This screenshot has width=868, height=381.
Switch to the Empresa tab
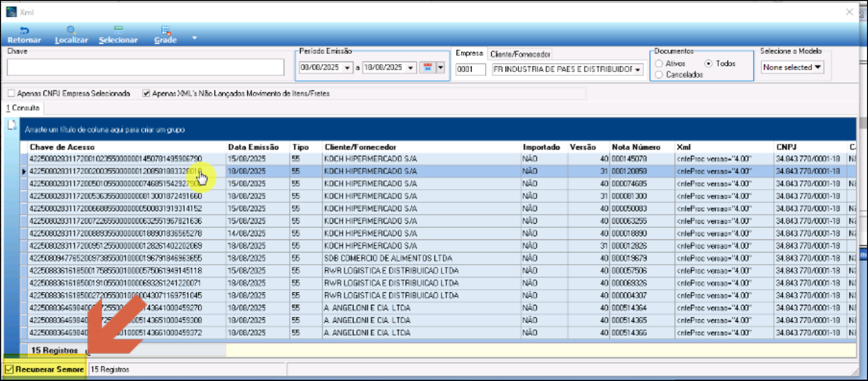click(x=469, y=53)
